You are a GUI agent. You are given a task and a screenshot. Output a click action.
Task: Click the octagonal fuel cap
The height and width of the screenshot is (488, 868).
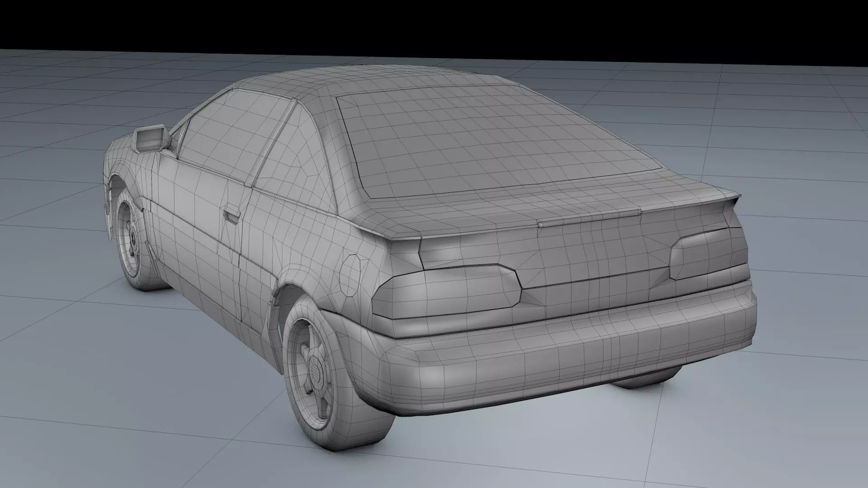pos(350,275)
